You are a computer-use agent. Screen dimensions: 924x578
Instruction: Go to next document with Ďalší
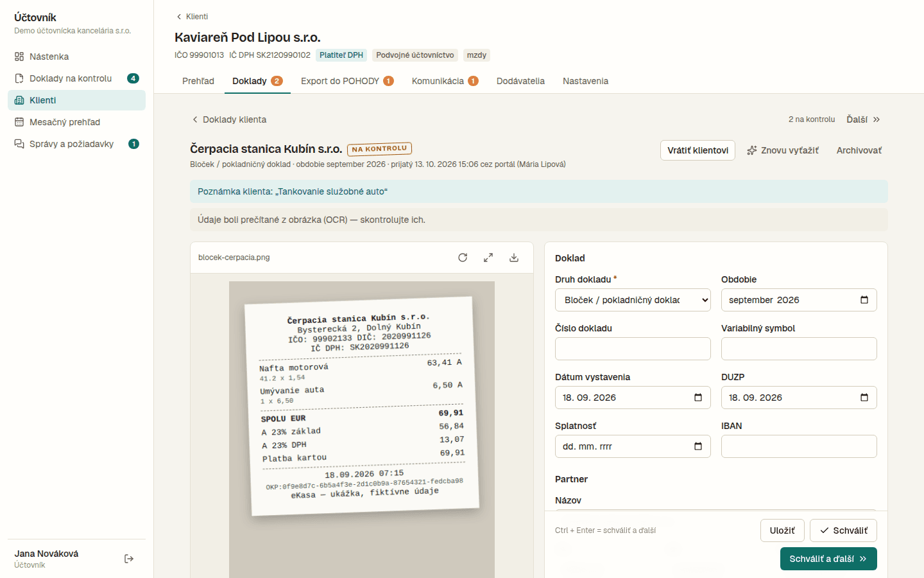864,119
